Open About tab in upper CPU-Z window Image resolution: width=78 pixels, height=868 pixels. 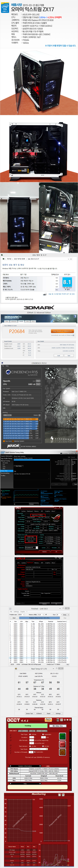click(x=53, y=511)
